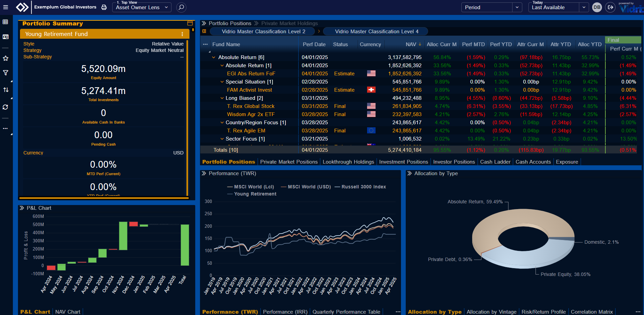Click the US flag on EGI Abs Return FoF row

pos(371,73)
